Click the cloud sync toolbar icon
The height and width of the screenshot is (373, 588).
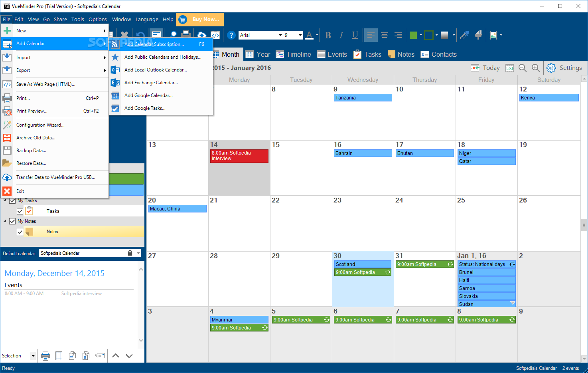[x=202, y=35]
